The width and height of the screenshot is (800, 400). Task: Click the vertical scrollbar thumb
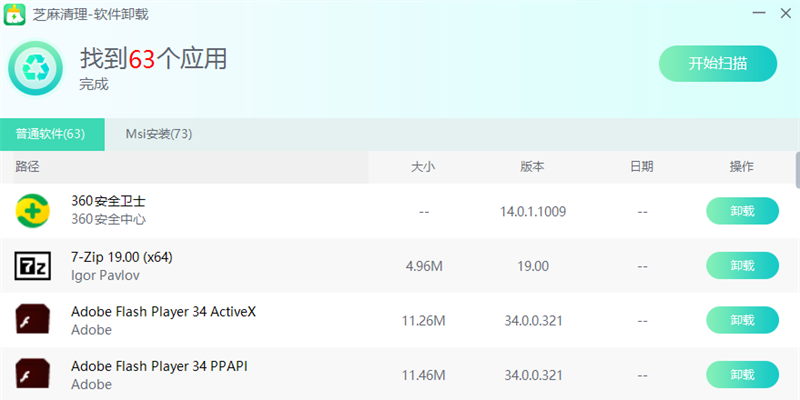click(x=797, y=170)
